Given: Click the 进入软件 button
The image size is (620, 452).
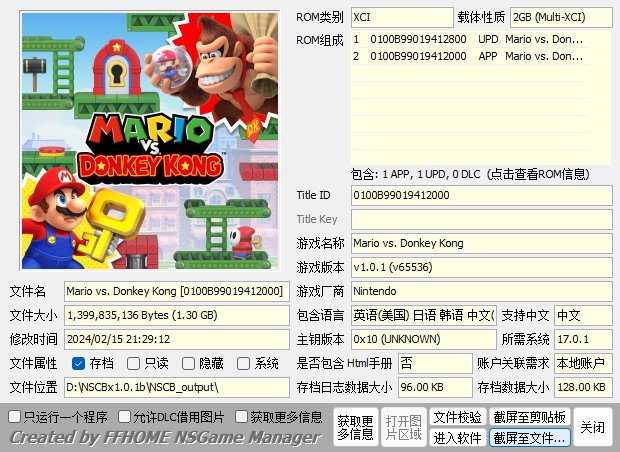Looking at the screenshot, I should 457,438.
